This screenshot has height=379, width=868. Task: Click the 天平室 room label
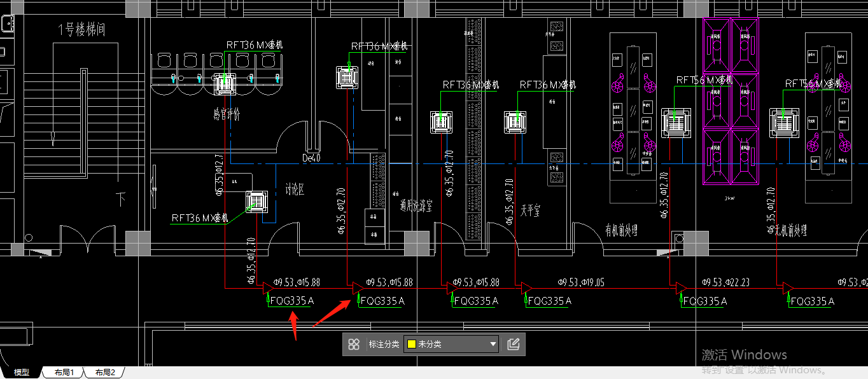(531, 209)
